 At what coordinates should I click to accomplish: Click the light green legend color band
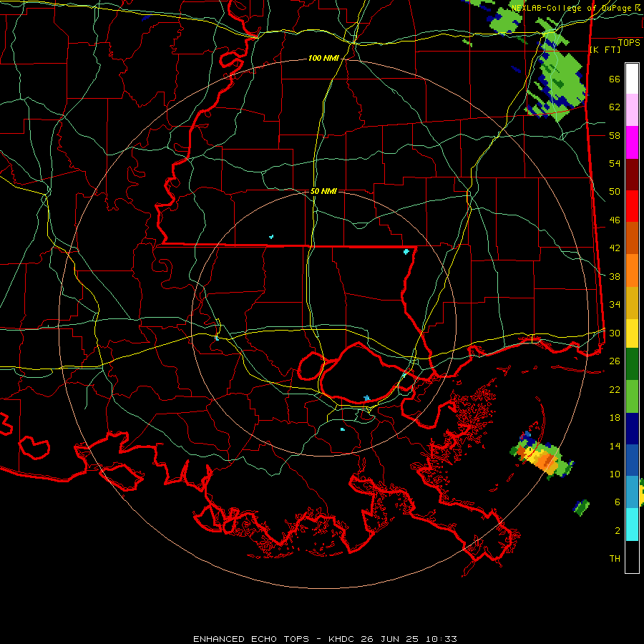click(x=632, y=396)
